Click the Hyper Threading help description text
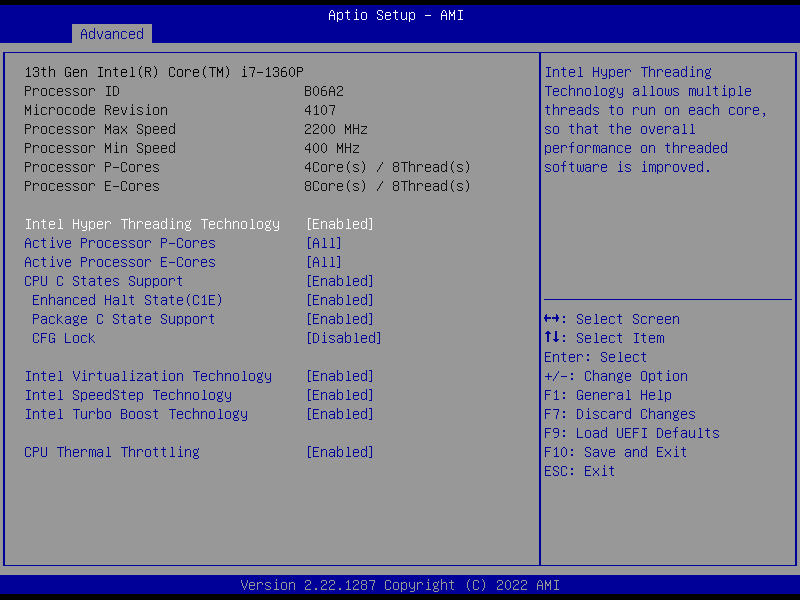800x600 pixels. click(x=656, y=120)
